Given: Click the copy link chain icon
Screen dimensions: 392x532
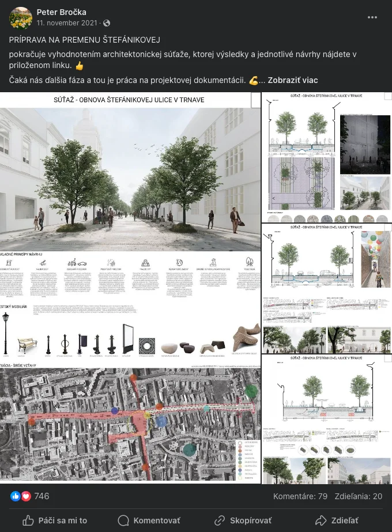Looking at the screenshot, I should click(219, 520).
